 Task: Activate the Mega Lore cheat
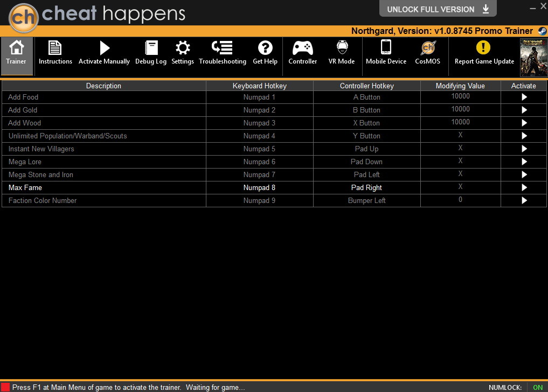click(524, 162)
